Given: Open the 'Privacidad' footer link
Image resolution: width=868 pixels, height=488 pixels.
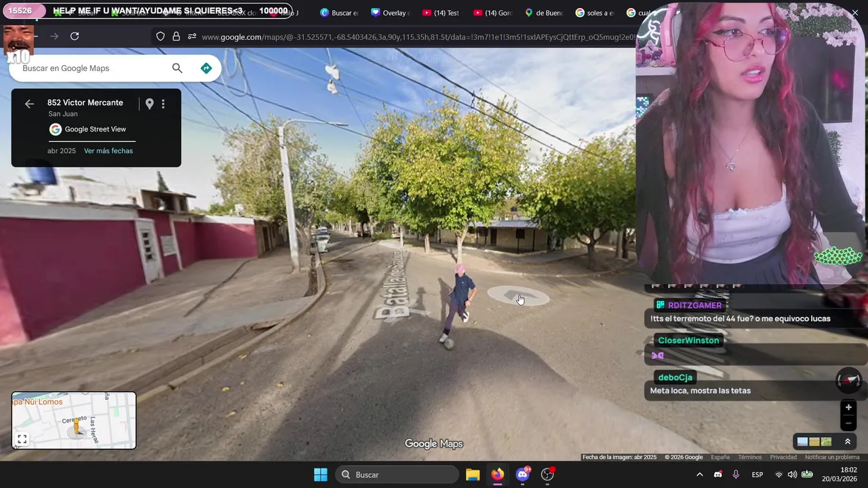Looking at the screenshot, I should [x=783, y=457].
